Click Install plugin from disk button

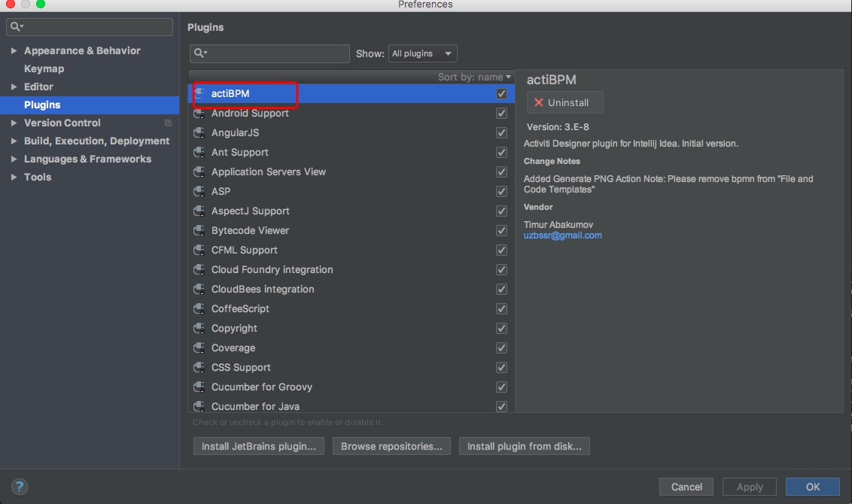click(525, 446)
